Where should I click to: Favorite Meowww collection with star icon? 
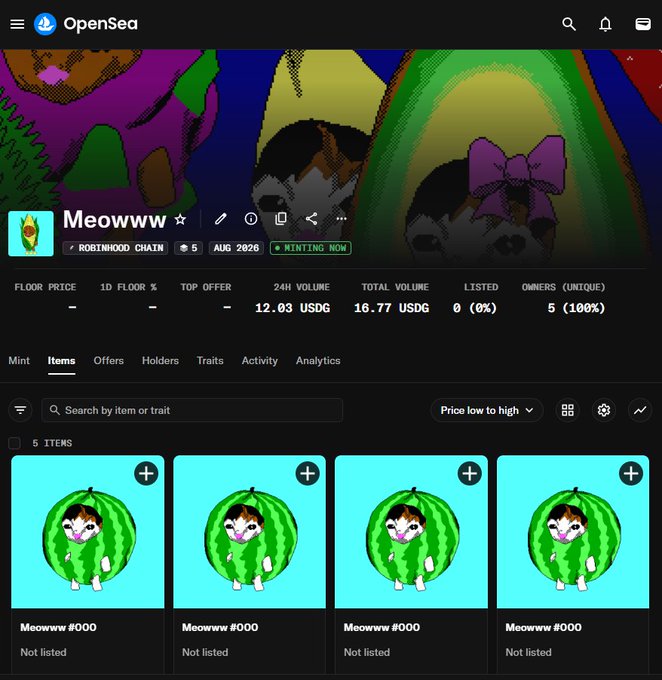tap(180, 219)
